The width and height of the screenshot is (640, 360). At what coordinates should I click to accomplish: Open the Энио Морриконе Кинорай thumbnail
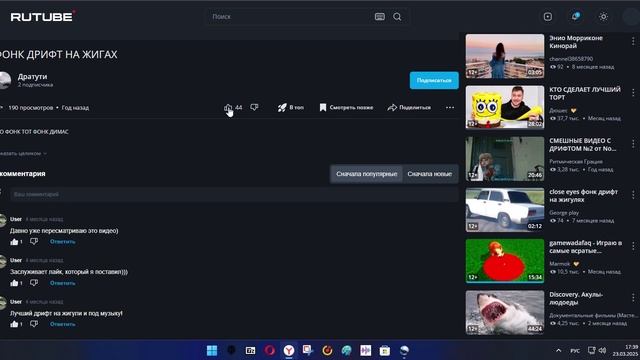505,56
